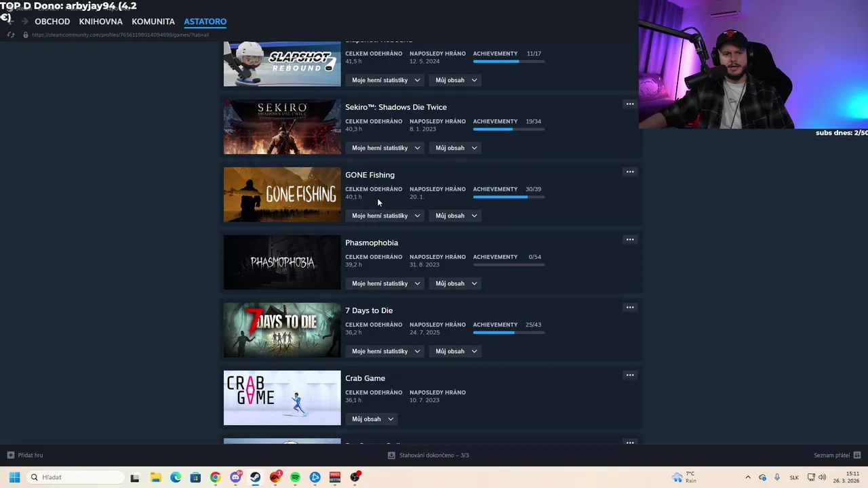Click the forward navigation arrow
The image size is (868, 488).
(x=24, y=21)
